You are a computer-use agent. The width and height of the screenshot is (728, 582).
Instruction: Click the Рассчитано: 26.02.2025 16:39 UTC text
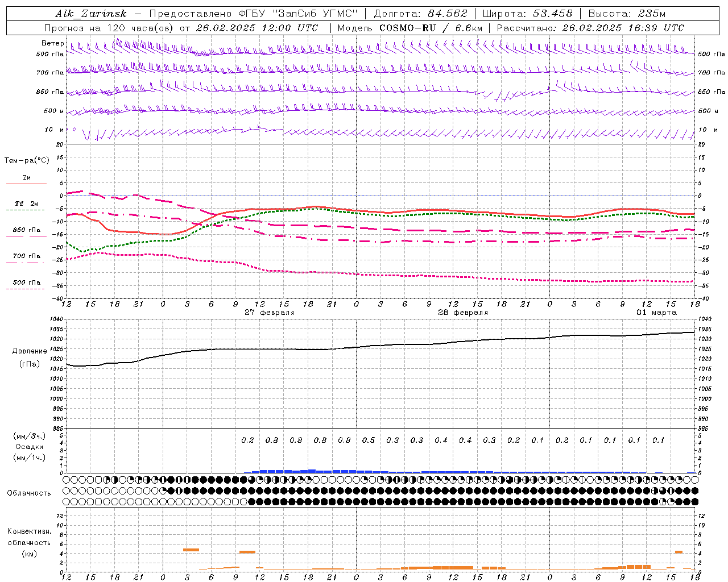(x=590, y=28)
